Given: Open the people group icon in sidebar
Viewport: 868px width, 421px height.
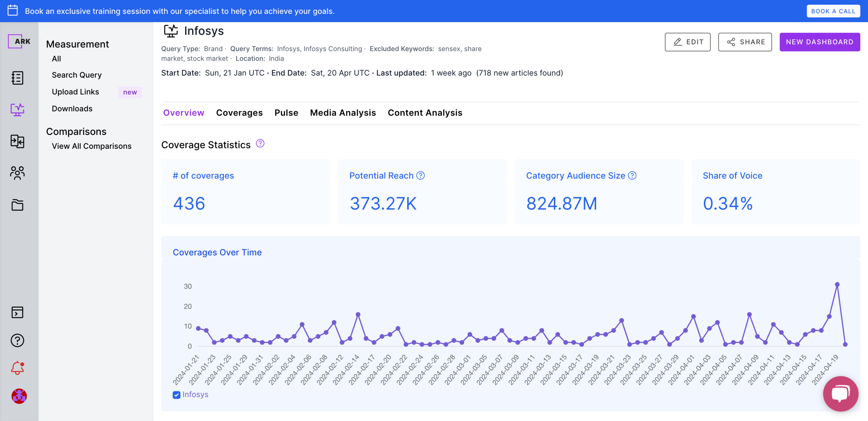Looking at the screenshot, I should (x=17, y=173).
